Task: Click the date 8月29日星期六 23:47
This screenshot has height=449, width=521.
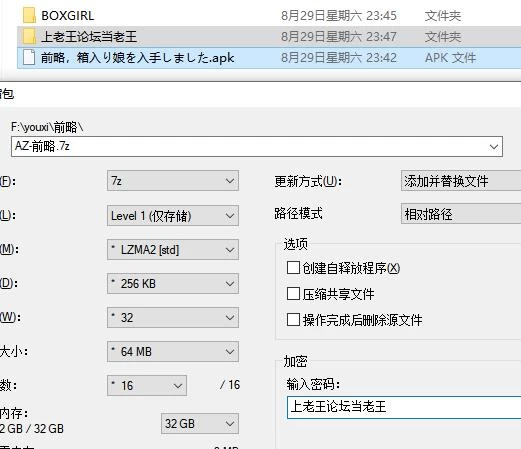Action: [x=339, y=37]
